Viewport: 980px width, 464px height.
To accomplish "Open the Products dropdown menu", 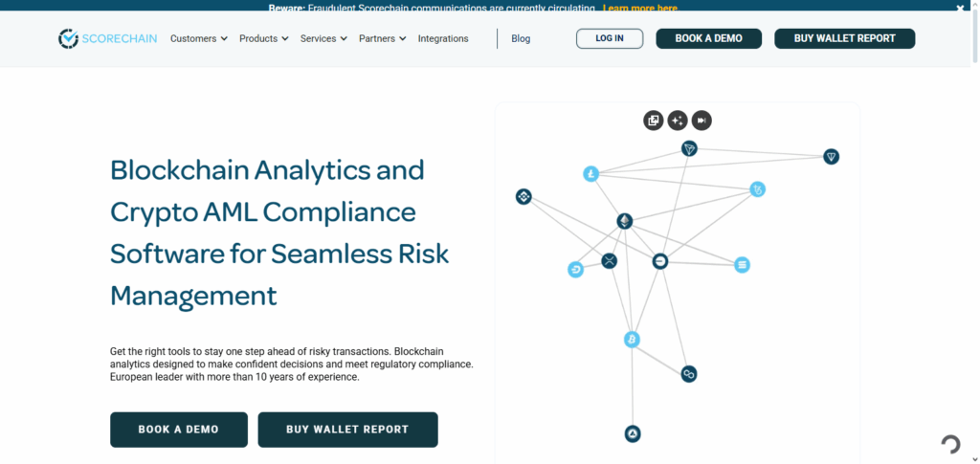I will [263, 39].
